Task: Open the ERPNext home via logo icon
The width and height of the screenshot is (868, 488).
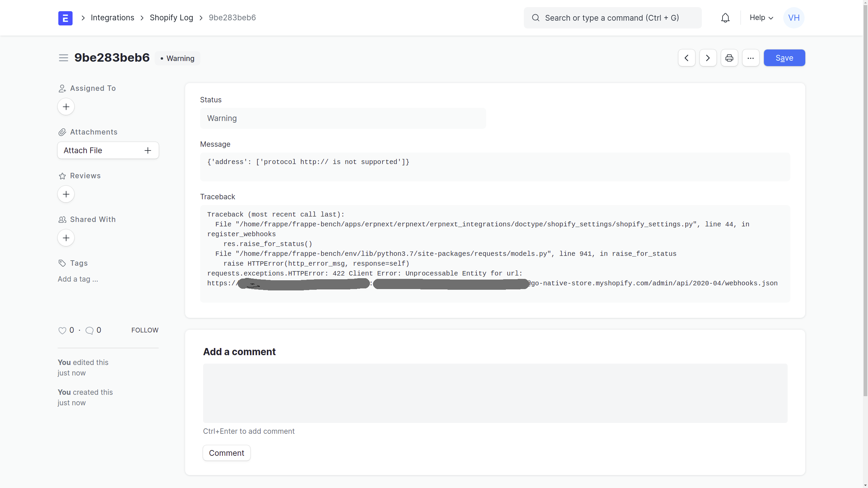Action: 65,18
